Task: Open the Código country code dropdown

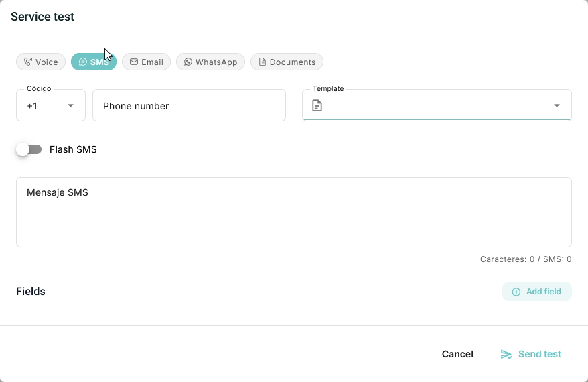Action: pyautogui.click(x=51, y=105)
